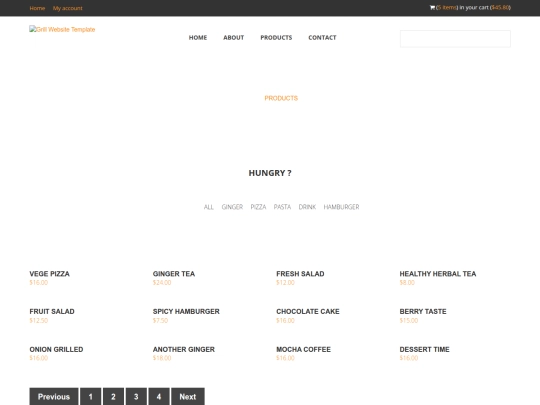This screenshot has height=405, width=540.
Task: Go to page 4
Action: [159, 397]
